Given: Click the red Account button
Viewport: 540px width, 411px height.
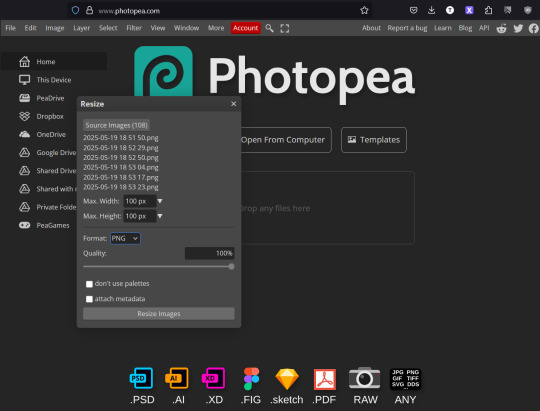Looking at the screenshot, I should (245, 28).
